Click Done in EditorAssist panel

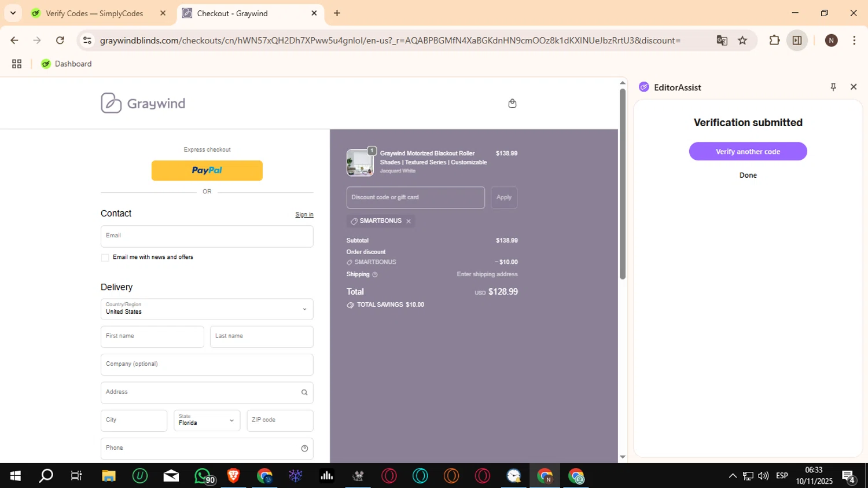pos(748,175)
